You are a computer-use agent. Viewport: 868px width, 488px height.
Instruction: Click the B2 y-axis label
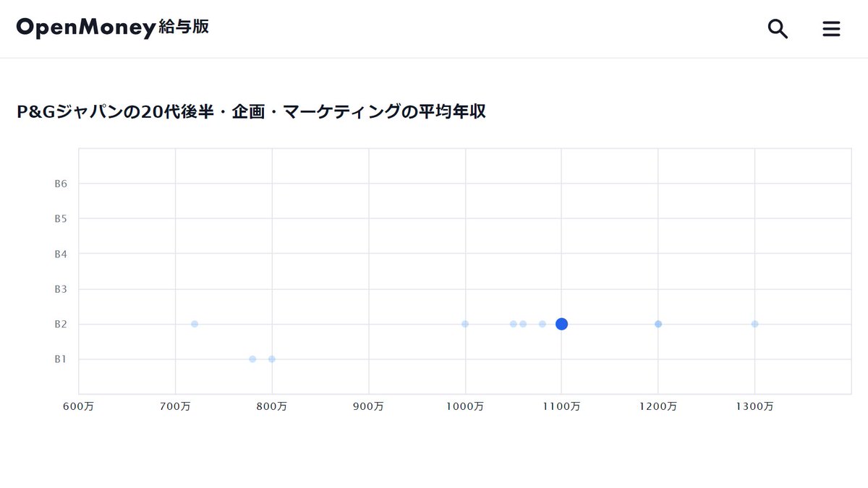point(61,324)
